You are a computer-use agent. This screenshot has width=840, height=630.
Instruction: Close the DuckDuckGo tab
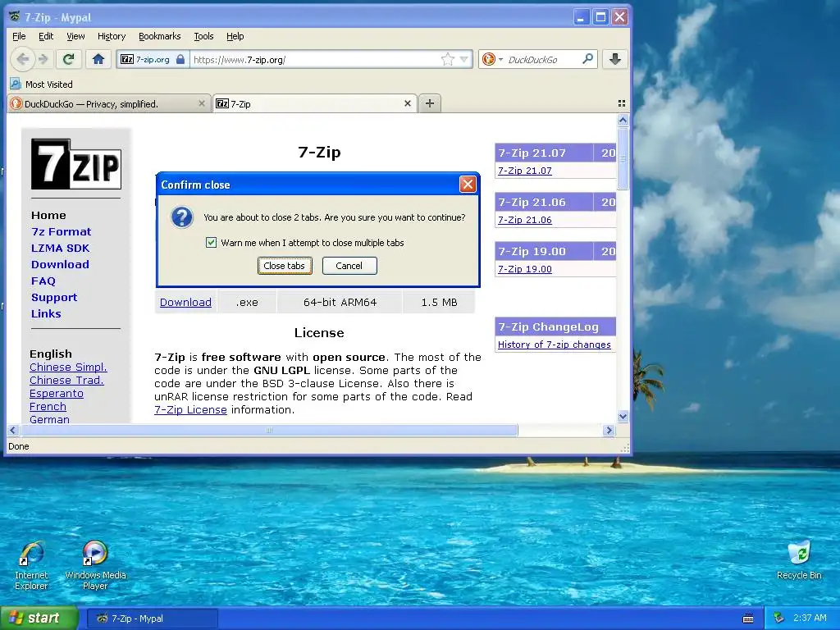click(x=202, y=103)
